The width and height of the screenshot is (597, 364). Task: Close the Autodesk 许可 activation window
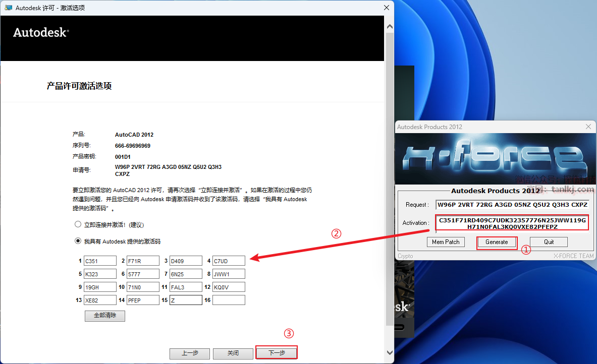tap(387, 8)
